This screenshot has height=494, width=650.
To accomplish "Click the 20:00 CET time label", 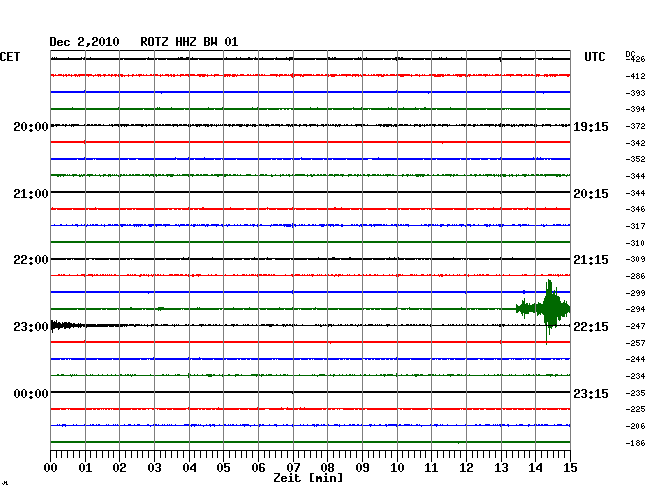I will tap(31, 126).
